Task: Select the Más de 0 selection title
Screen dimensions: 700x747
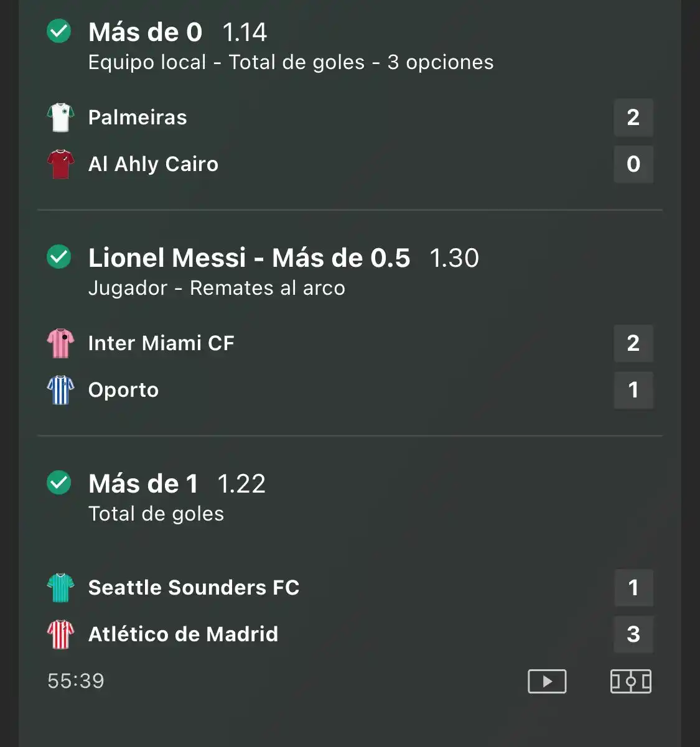Action: click(x=146, y=32)
